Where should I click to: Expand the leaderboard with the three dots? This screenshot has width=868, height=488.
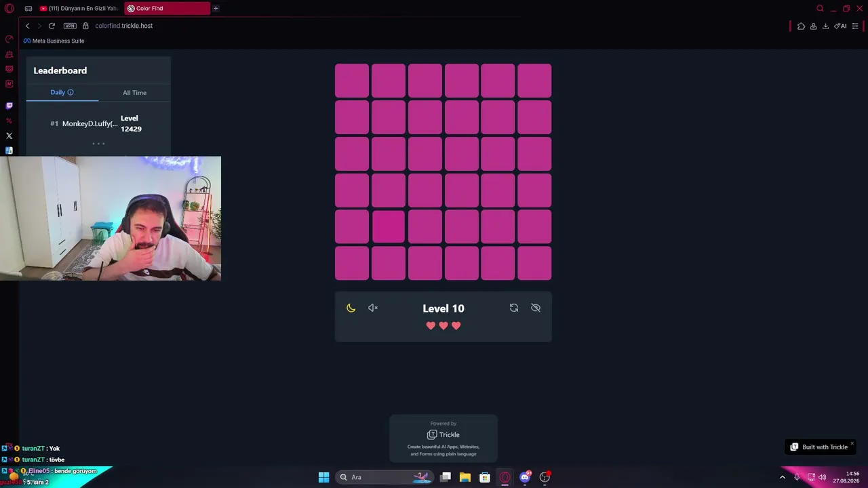click(98, 144)
